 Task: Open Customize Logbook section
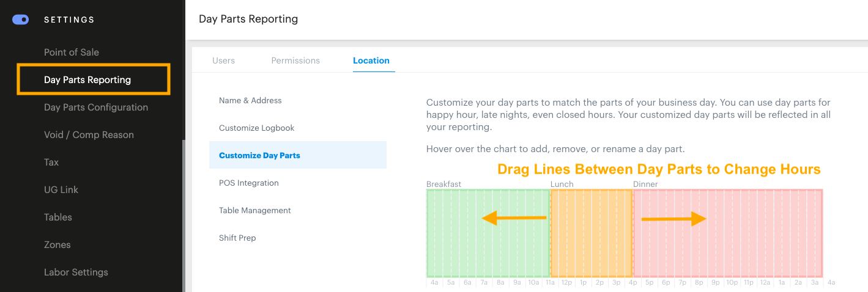coord(257,128)
